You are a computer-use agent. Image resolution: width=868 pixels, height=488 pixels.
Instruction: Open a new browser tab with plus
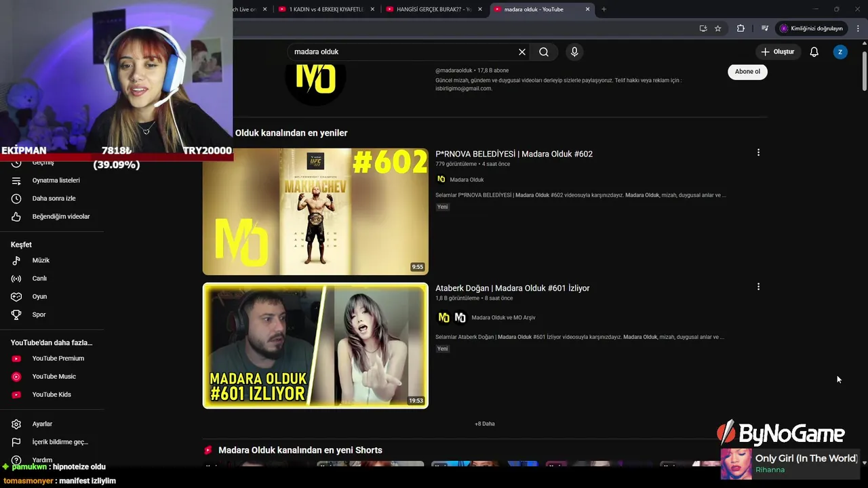tap(604, 9)
